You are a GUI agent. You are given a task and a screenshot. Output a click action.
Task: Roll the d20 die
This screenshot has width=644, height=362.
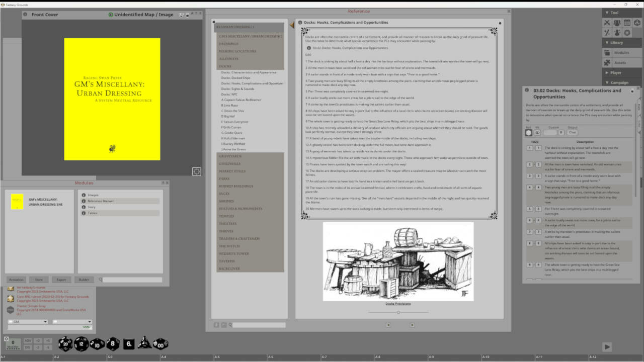point(65,344)
